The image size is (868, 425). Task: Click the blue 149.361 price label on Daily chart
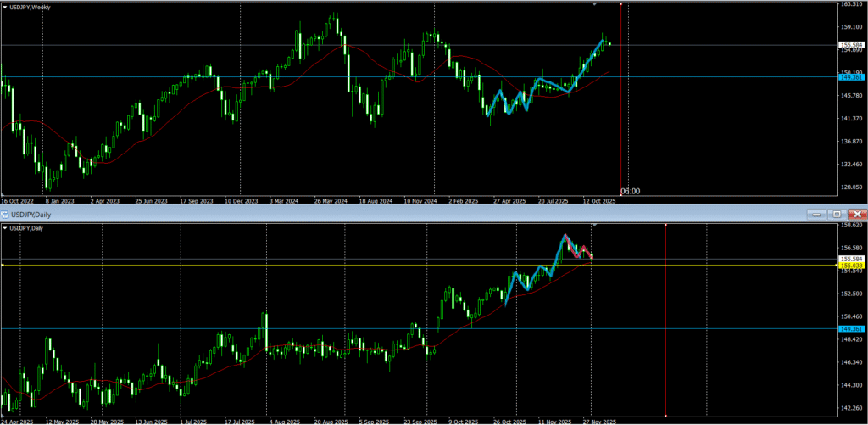point(850,328)
